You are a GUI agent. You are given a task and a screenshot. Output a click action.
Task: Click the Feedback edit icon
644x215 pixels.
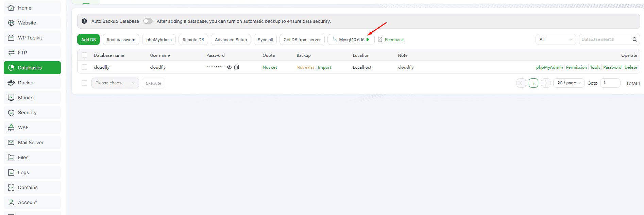[380, 40]
